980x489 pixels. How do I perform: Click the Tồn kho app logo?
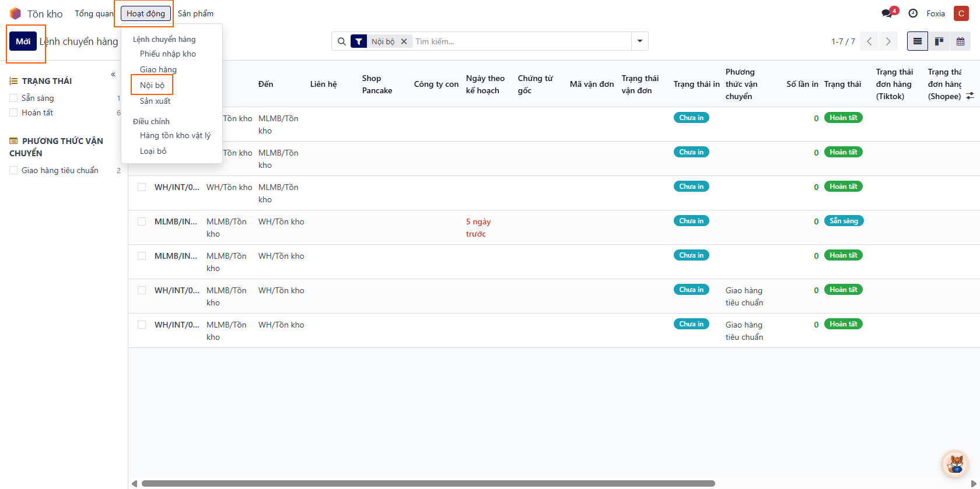pos(16,13)
